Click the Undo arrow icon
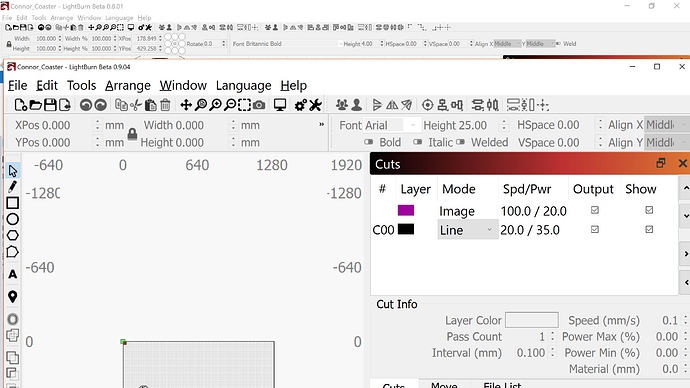This screenshot has height=388, width=690. click(86, 105)
